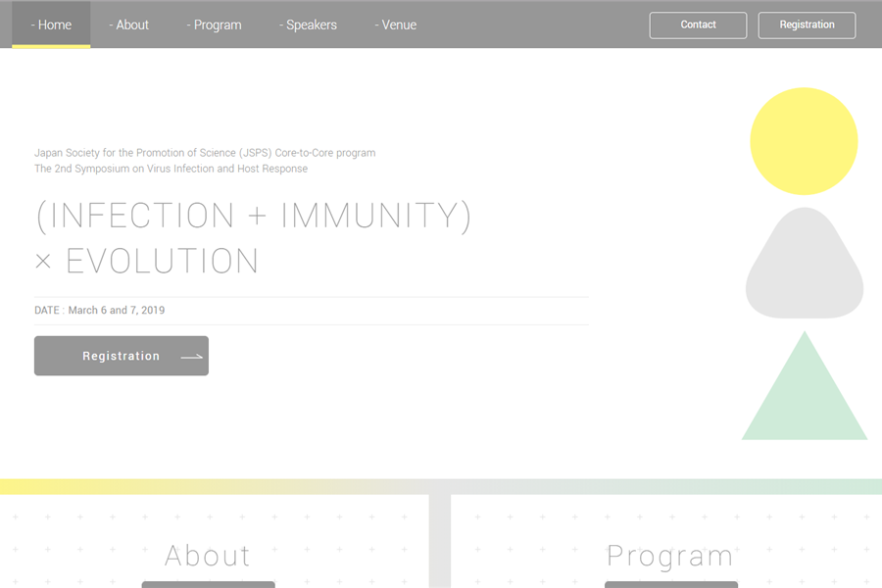
Task: Click the Contact button in header
Action: 698,25
